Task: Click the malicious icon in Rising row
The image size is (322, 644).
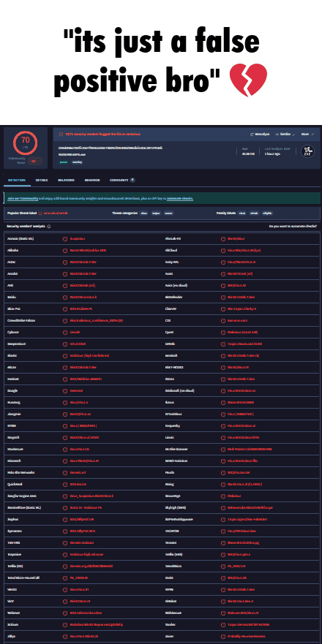Action: tap(223, 484)
